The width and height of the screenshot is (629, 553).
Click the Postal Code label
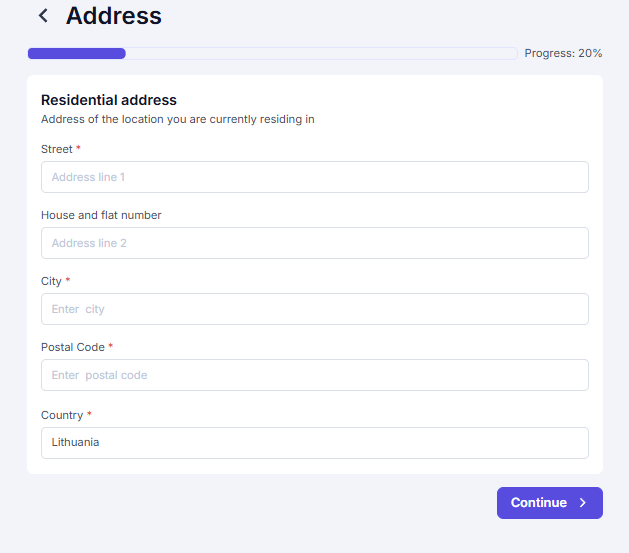[x=73, y=347]
